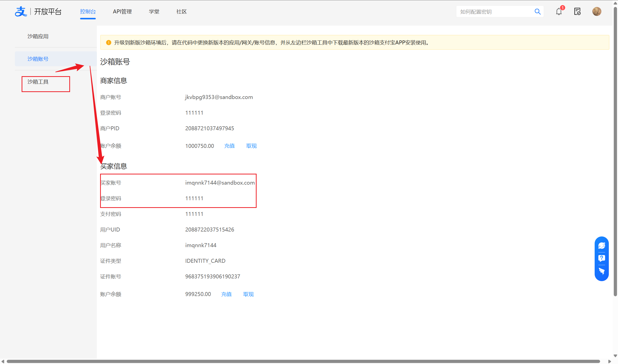
Task: Open the 社区 tab
Action: [x=181, y=12]
